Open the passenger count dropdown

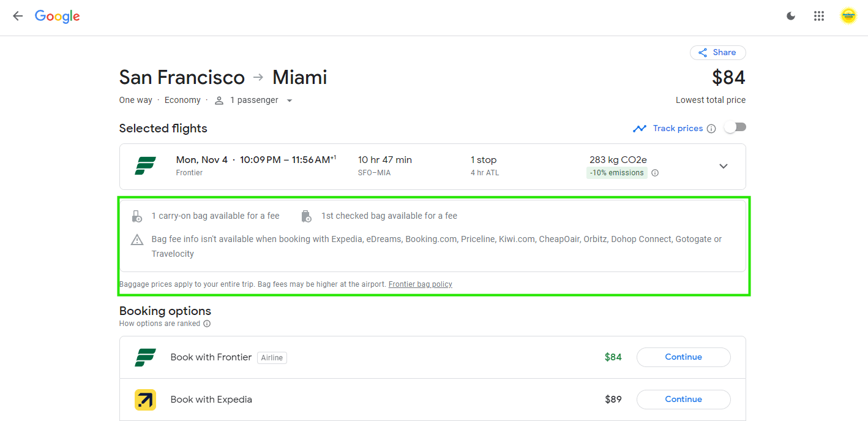289,100
